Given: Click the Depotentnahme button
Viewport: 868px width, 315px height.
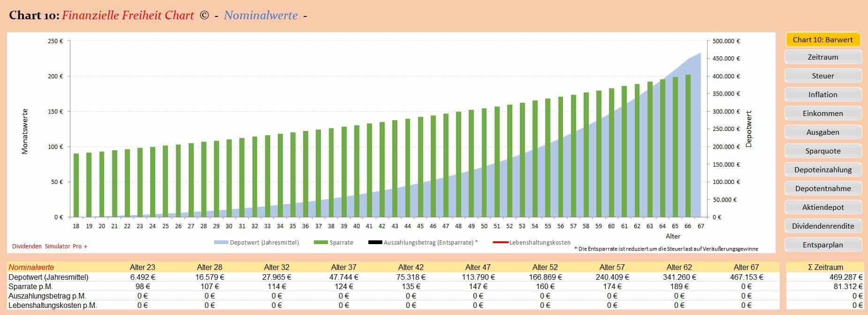Looking at the screenshot, I should [822, 189].
